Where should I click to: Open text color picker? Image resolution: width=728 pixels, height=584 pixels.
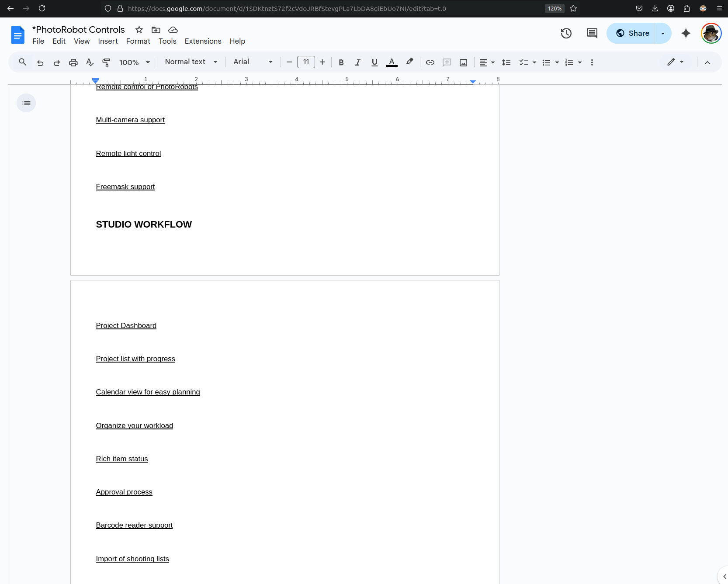point(392,62)
